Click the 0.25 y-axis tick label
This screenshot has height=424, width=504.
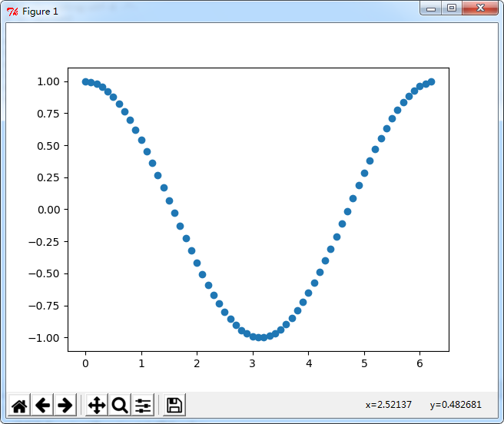pos(48,177)
